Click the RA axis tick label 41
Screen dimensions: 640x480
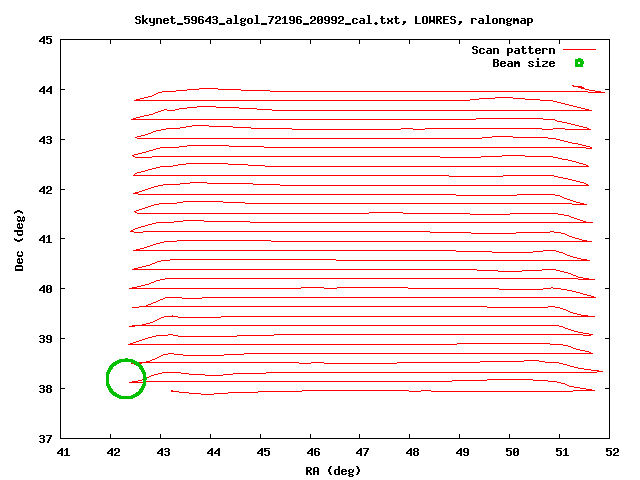pyautogui.click(x=63, y=452)
